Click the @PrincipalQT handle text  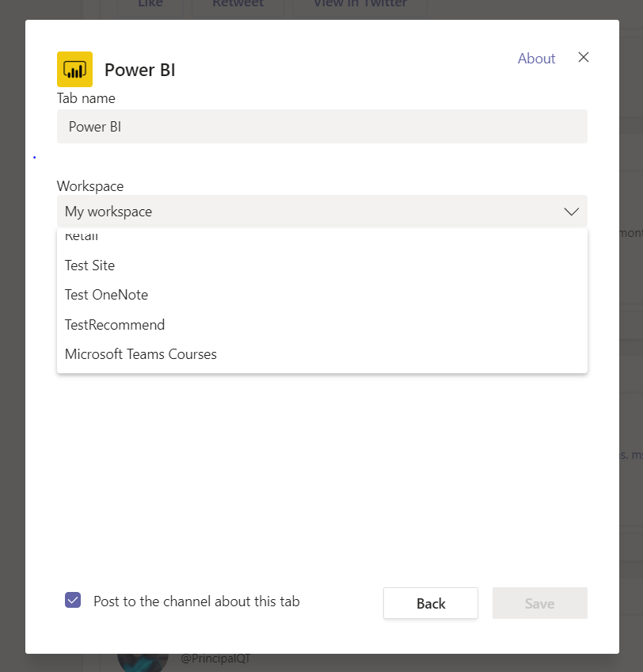point(215,659)
